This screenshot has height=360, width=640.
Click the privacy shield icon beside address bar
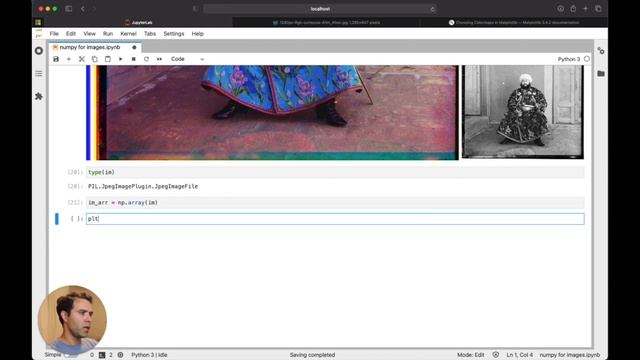click(195, 9)
